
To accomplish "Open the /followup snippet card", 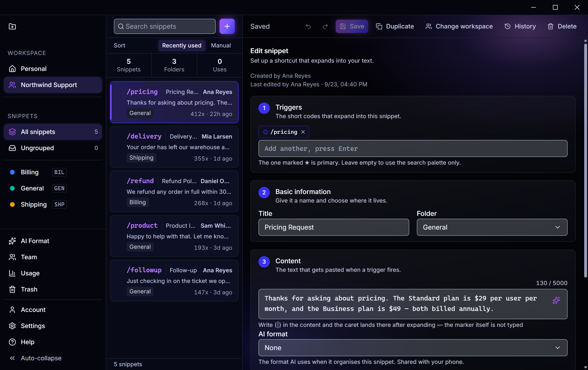I will click(174, 281).
